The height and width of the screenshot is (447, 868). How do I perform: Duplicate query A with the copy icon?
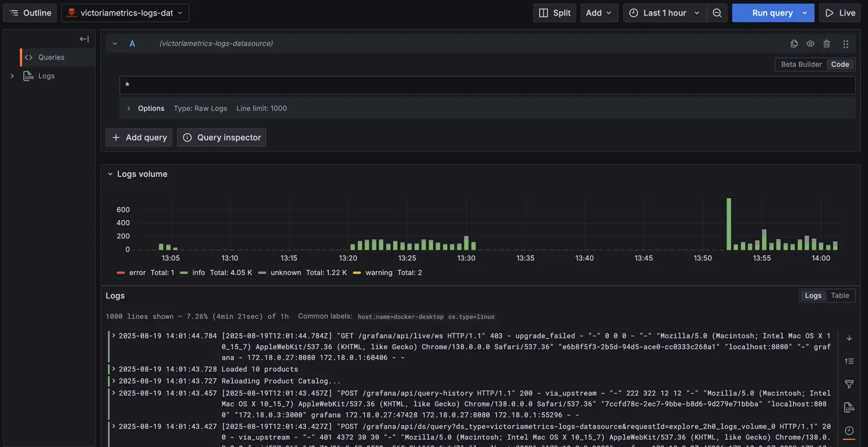click(x=794, y=43)
